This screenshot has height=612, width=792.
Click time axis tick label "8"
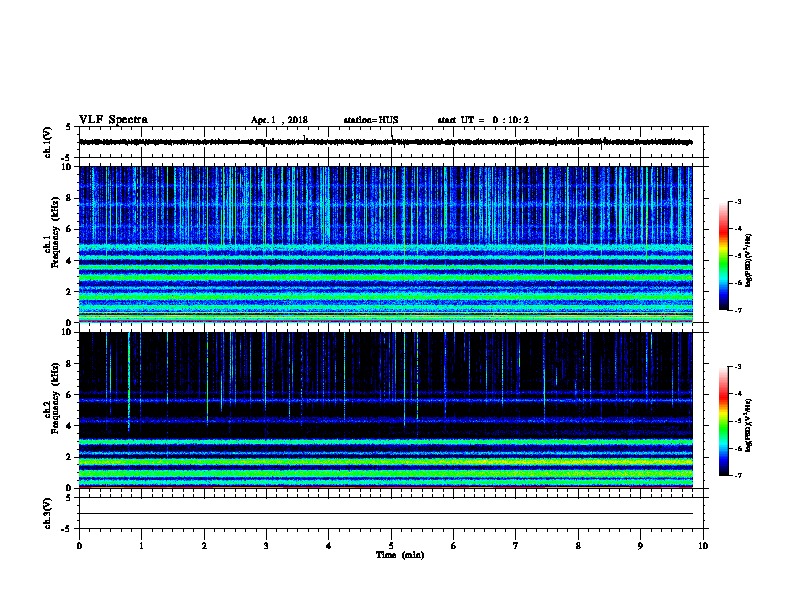pyautogui.click(x=578, y=546)
